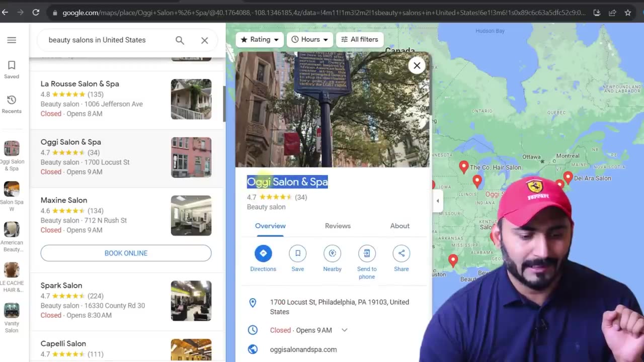Click The Co. Hair Salon map pin
This screenshot has width=644, height=362.
(x=464, y=166)
